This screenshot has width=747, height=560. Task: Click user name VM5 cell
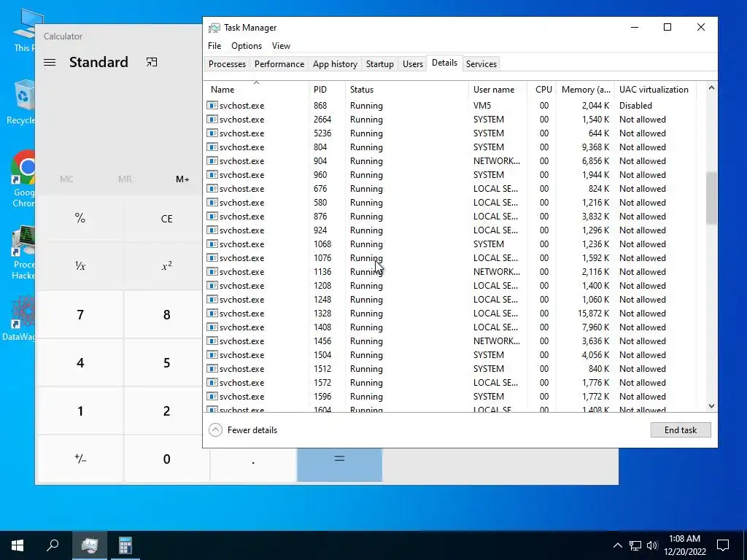pos(481,105)
